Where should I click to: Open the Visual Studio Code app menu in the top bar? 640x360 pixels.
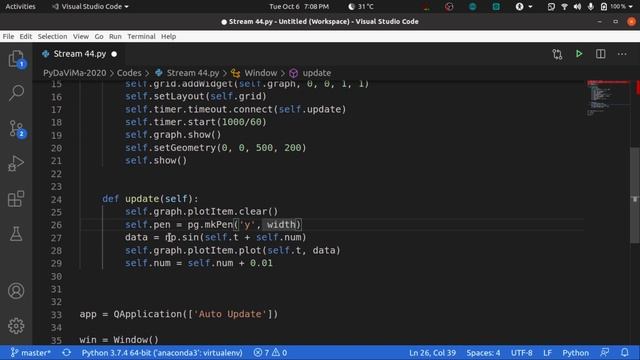pyautogui.click(x=90, y=7)
